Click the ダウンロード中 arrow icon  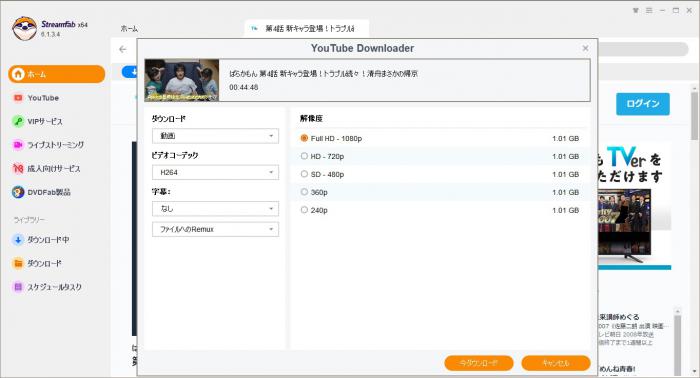click(x=18, y=240)
